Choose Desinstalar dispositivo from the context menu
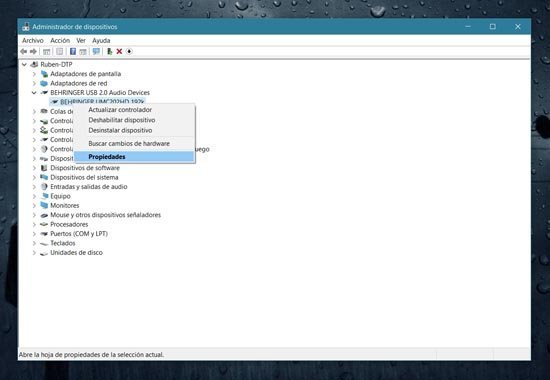This screenshot has height=380, width=550. pyautogui.click(x=134, y=130)
